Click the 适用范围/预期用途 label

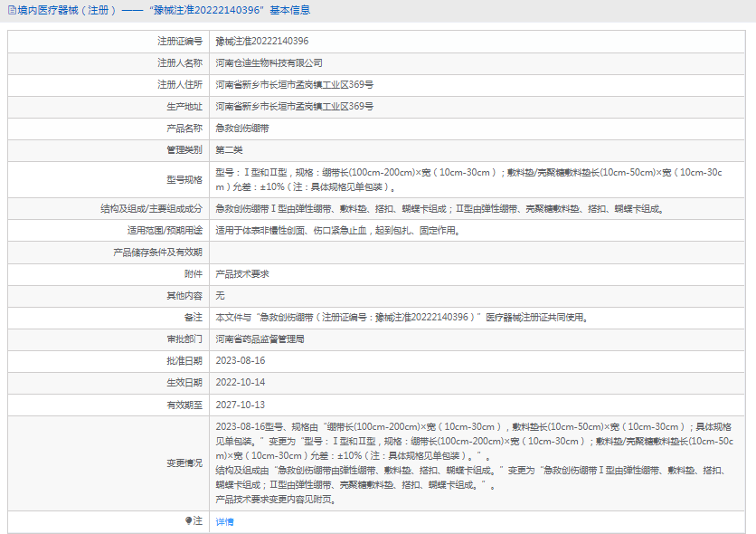165,230
